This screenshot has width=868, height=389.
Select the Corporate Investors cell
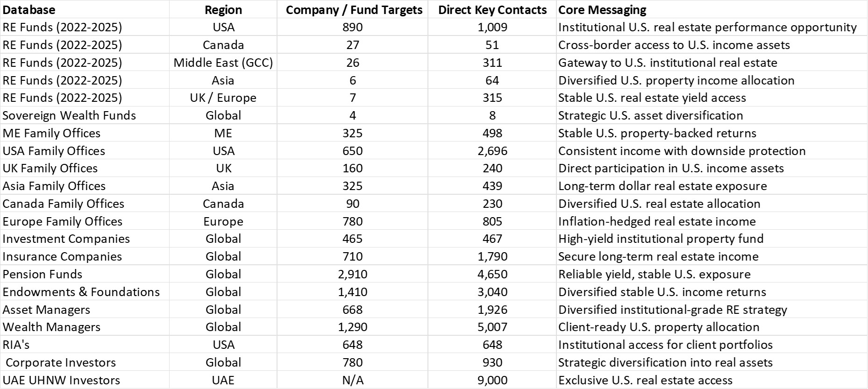click(x=61, y=362)
